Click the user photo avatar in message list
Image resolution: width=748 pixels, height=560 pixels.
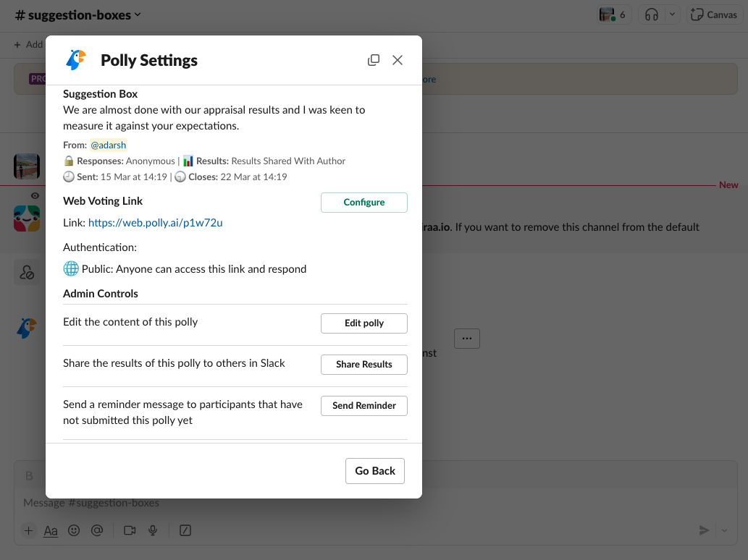(x=27, y=166)
